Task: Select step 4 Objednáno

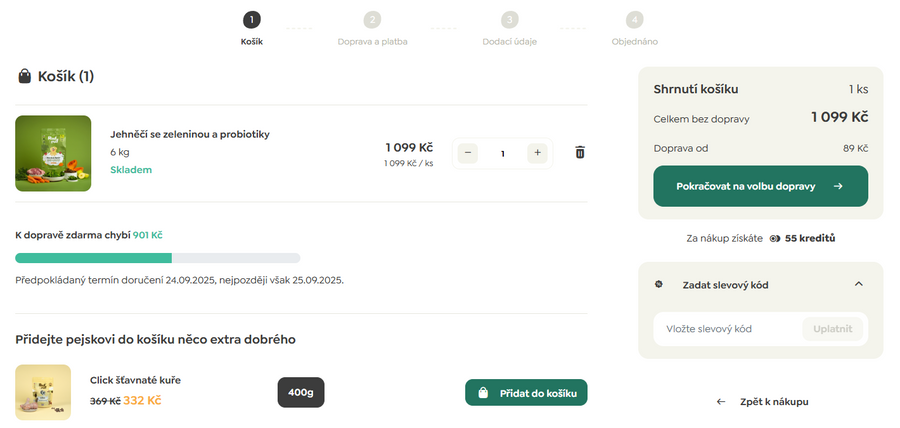Action: [634, 20]
